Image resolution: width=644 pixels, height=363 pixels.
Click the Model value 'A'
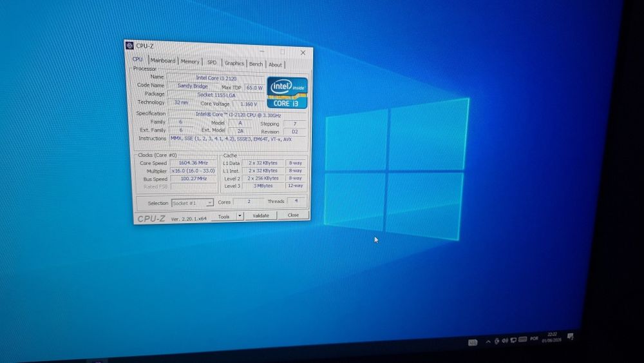pyautogui.click(x=240, y=123)
